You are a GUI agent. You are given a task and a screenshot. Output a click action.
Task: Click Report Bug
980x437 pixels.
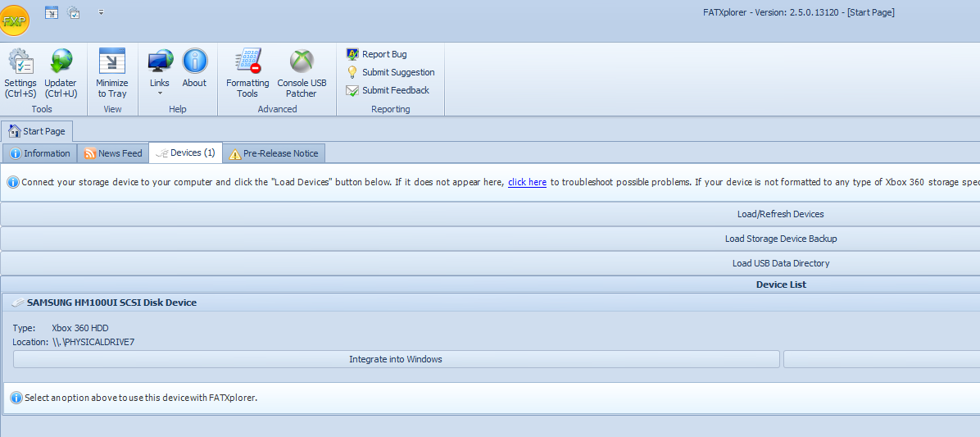point(383,54)
